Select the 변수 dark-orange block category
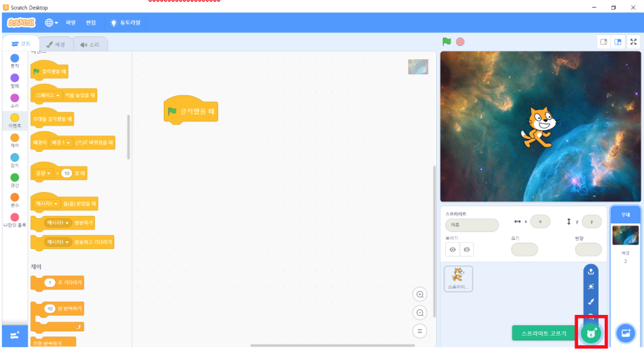 click(14, 200)
